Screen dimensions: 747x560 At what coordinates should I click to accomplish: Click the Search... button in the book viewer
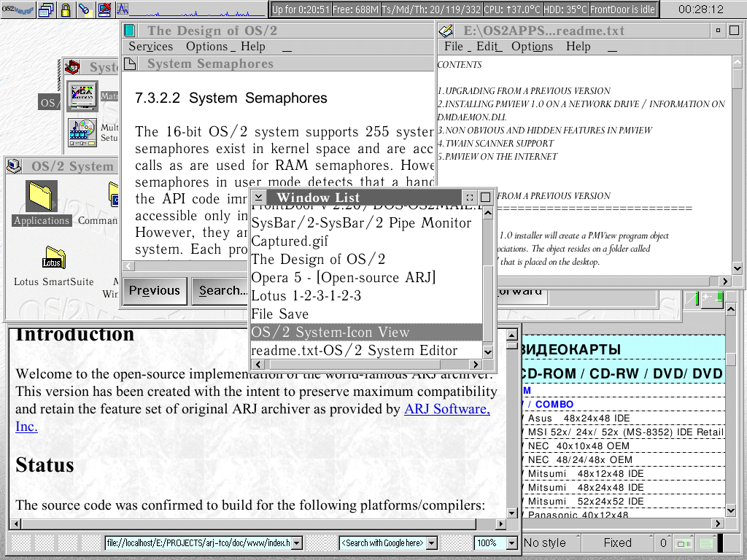coord(222,290)
